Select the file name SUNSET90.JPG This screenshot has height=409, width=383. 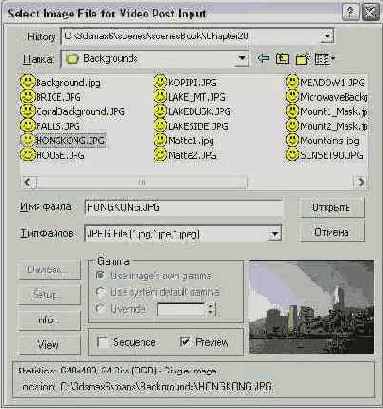(331, 155)
